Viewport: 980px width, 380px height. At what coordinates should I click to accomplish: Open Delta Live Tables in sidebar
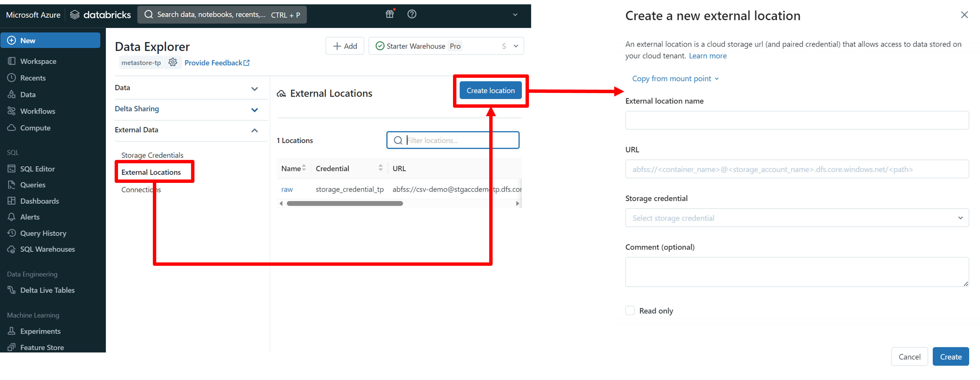tap(47, 290)
